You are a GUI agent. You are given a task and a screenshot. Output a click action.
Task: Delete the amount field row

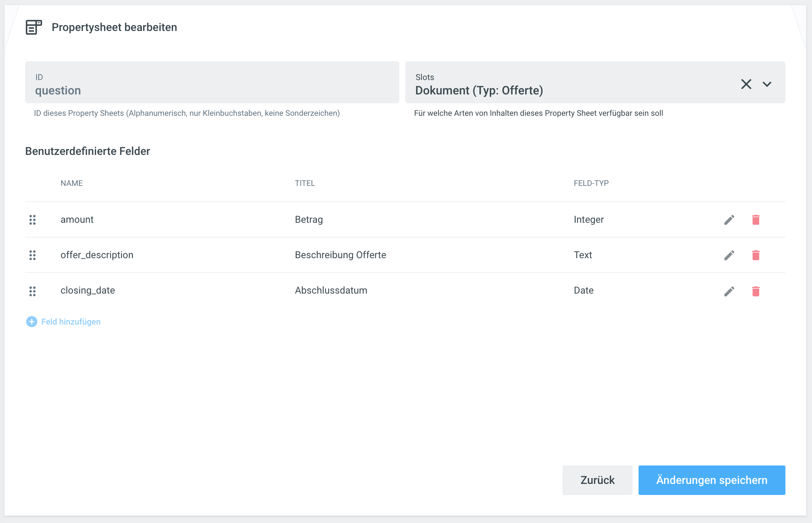[x=756, y=220]
